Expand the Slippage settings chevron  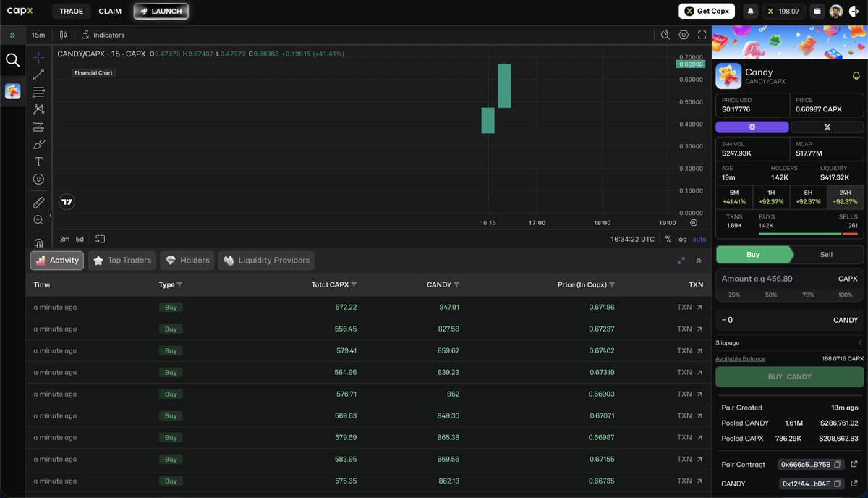(x=860, y=342)
